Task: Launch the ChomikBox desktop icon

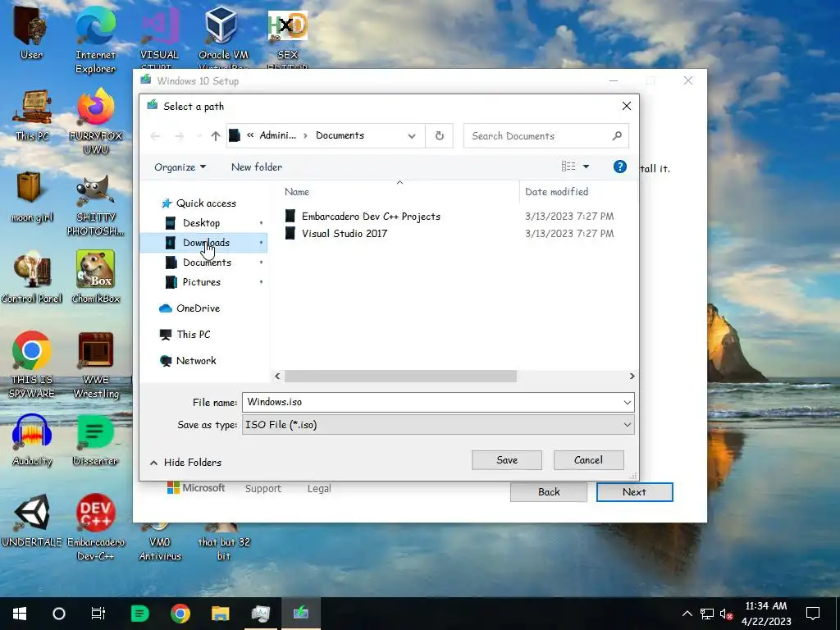Action: [95, 277]
